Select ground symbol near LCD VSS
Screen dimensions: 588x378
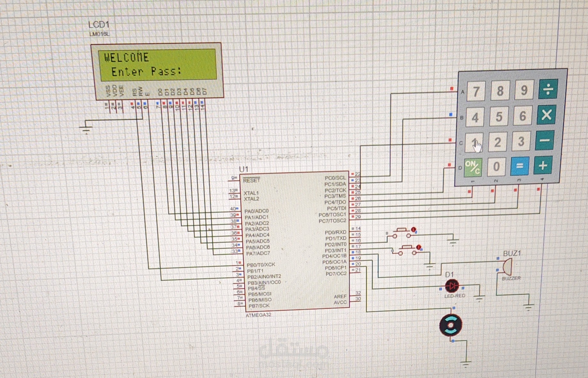click(x=86, y=129)
